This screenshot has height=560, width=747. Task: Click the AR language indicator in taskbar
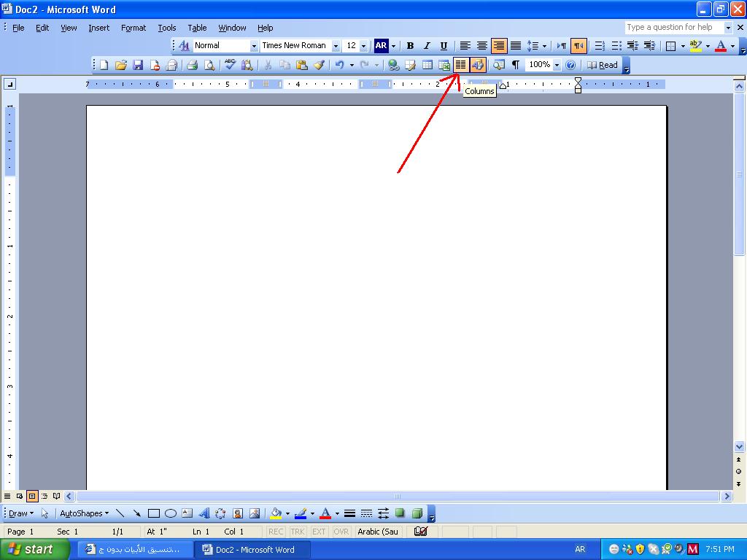coord(580,549)
